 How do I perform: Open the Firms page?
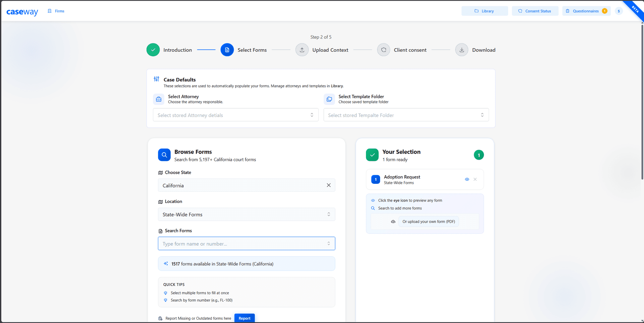pyautogui.click(x=56, y=11)
